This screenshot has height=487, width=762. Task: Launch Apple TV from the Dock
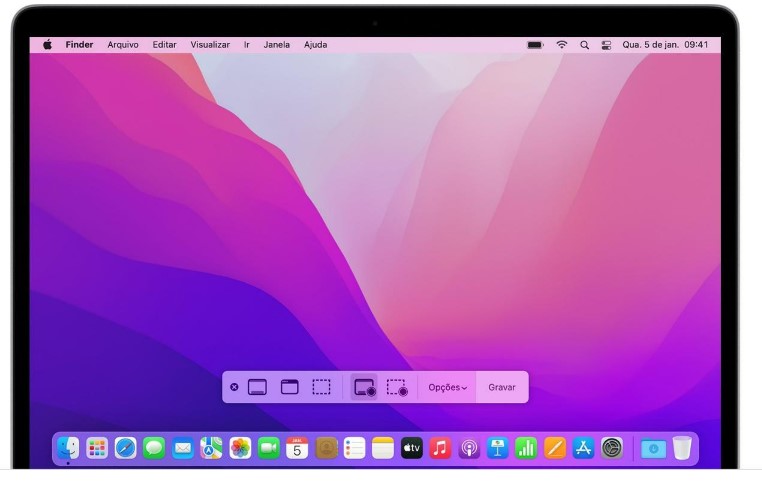click(412, 448)
